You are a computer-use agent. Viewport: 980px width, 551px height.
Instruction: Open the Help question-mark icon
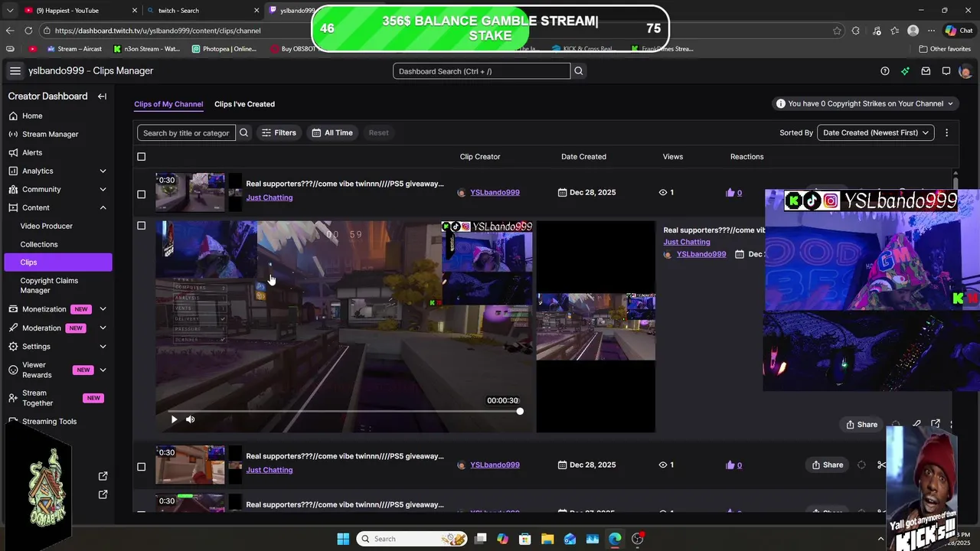[x=885, y=71]
